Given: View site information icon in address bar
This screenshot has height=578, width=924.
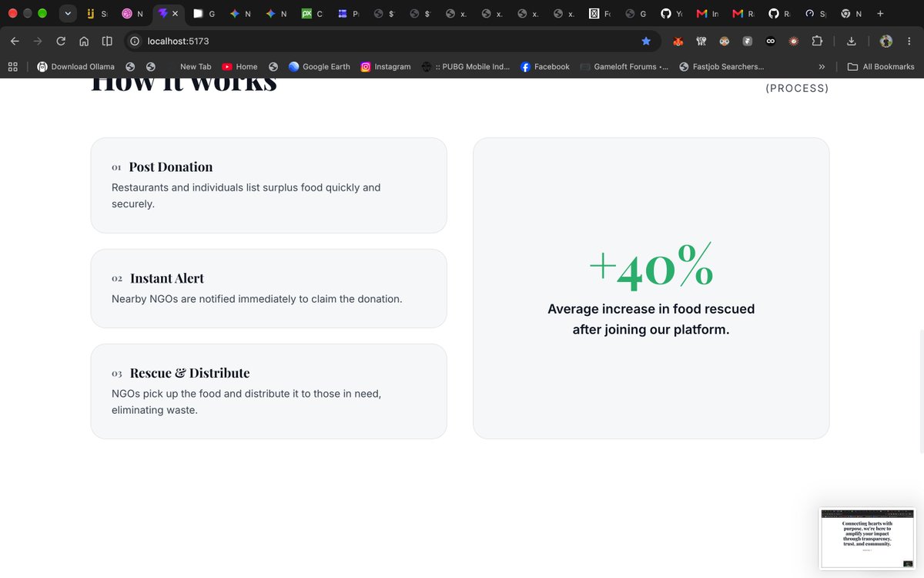Looking at the screenshot, I should (x=134, y=41).
